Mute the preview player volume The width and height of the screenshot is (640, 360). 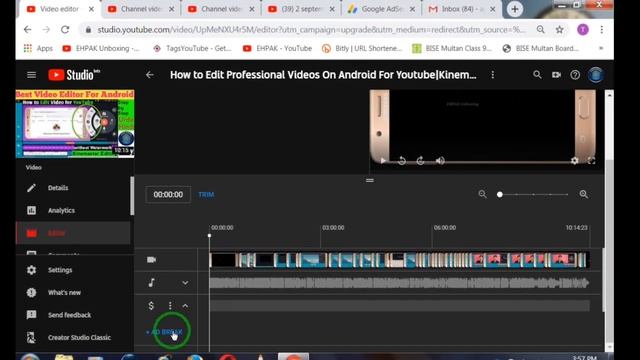pos(440,160)
